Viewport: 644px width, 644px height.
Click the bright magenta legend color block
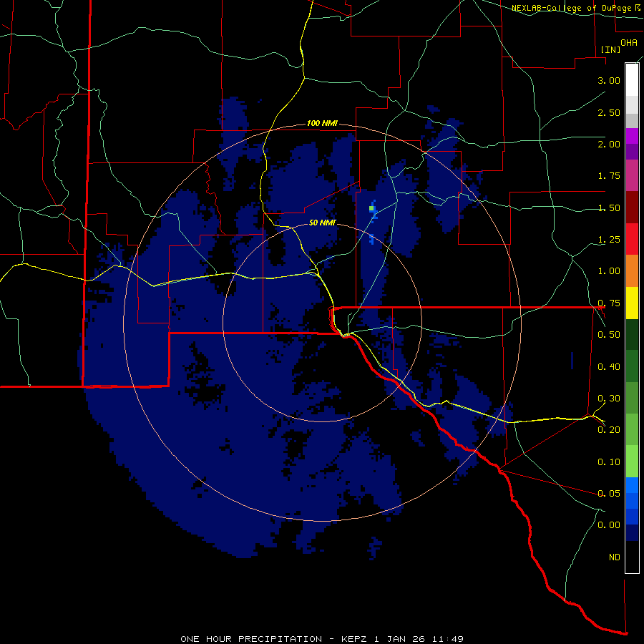coord(632,136)
